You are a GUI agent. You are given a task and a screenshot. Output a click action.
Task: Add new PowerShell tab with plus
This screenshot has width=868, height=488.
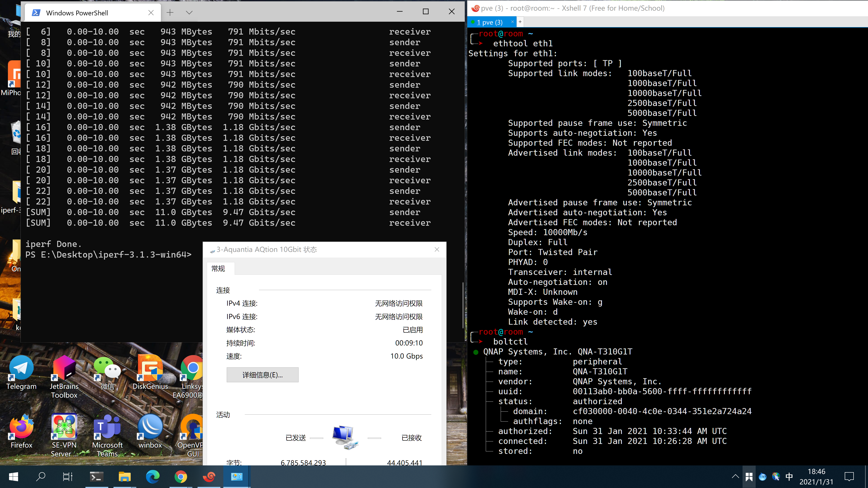(x=170, y=12)
